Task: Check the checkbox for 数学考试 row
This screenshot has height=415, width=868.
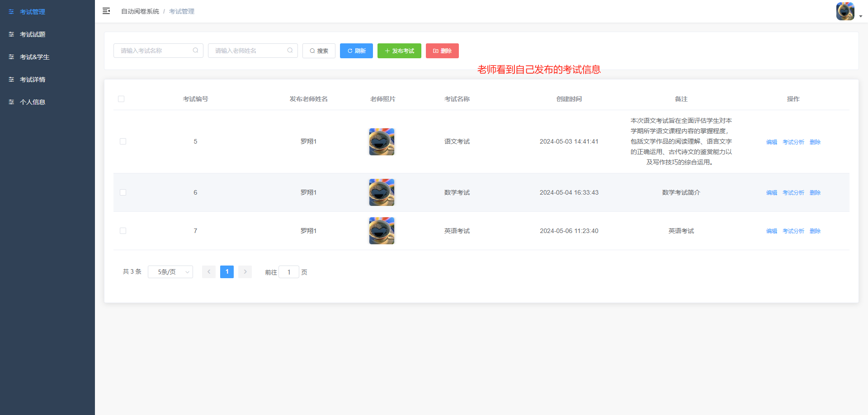Action: pos(123,192)
